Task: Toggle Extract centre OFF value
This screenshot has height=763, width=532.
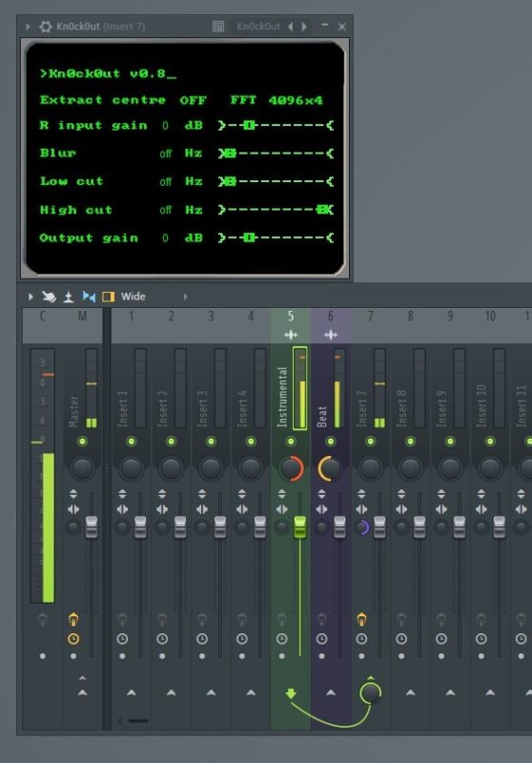Action: [x=193, y=100]
